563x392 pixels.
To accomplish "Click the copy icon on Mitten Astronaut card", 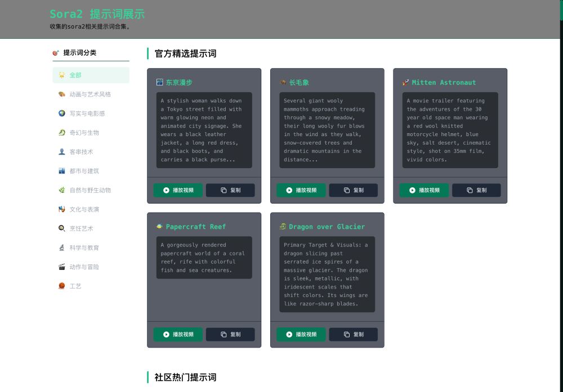I will coord(470,190).
